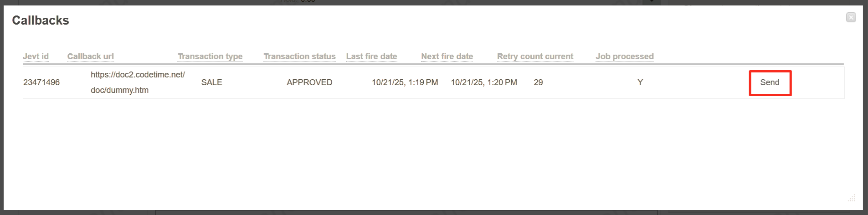
Task: Click the 1:20 PM next fire date cell
Action: tap(484, 82)
